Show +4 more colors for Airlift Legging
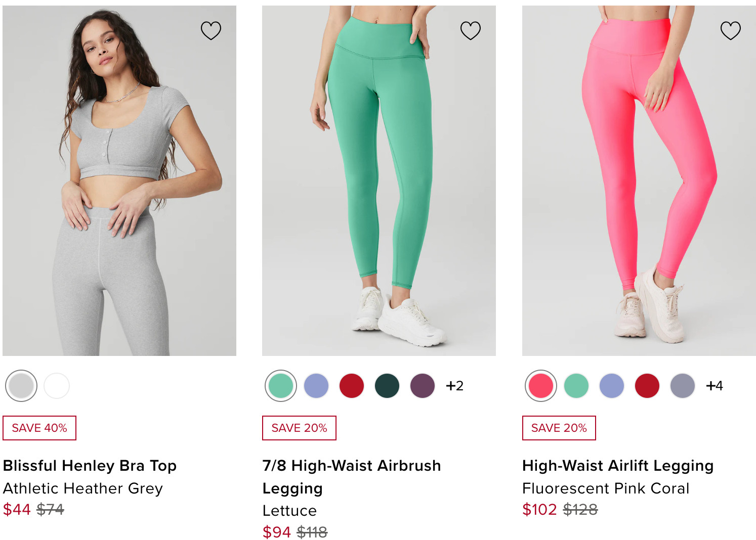 tap(715, 386)
